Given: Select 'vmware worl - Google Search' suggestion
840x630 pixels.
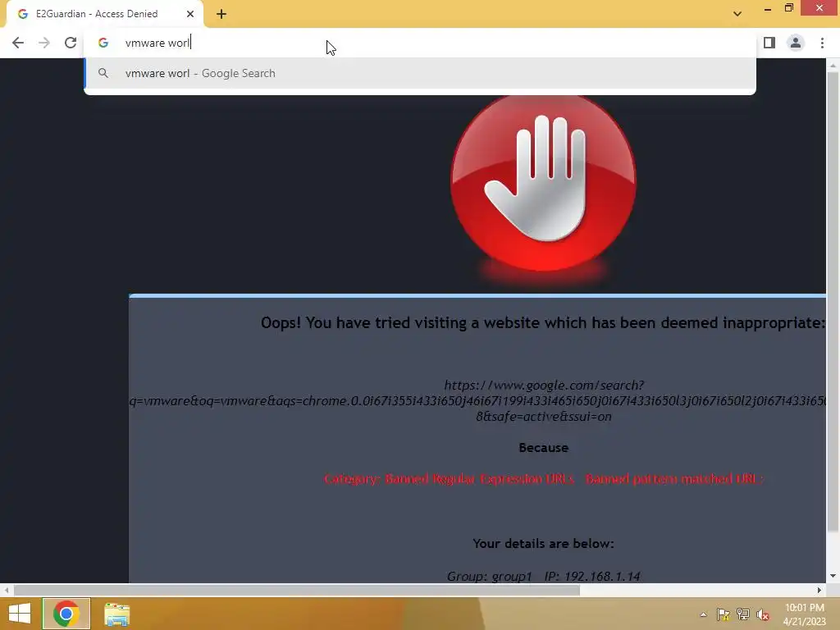Looking at the screenshot, I should tap(420, 73).
